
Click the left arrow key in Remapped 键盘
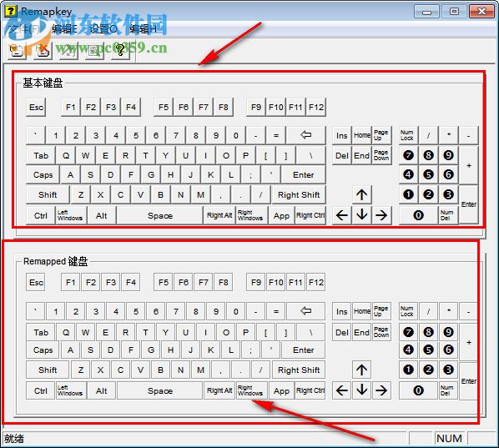pos(342,390)
